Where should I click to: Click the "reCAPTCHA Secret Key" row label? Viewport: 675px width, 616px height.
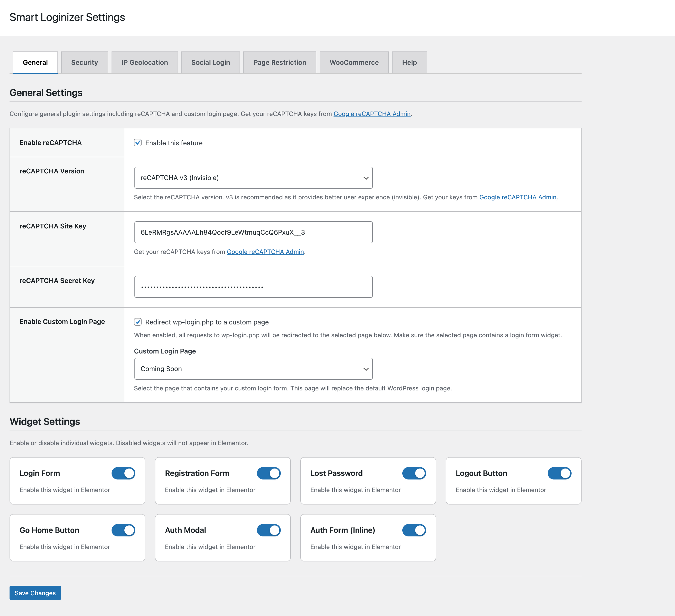(x=57, y=281)
